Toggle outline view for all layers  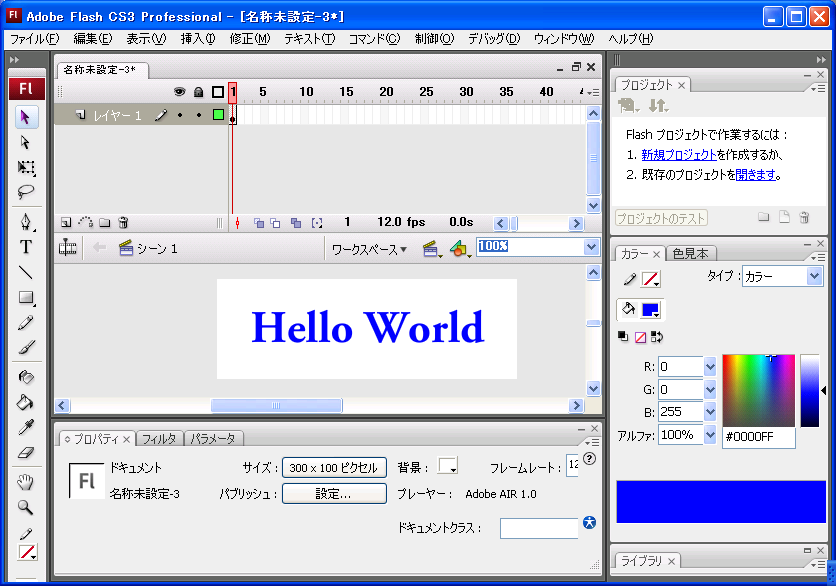(x=217, y=92)
